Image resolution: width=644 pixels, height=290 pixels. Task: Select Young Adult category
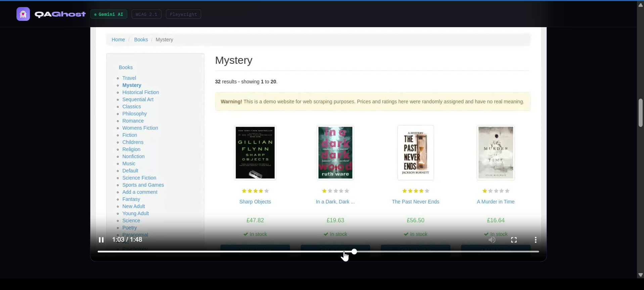click(x=136, y=213)
